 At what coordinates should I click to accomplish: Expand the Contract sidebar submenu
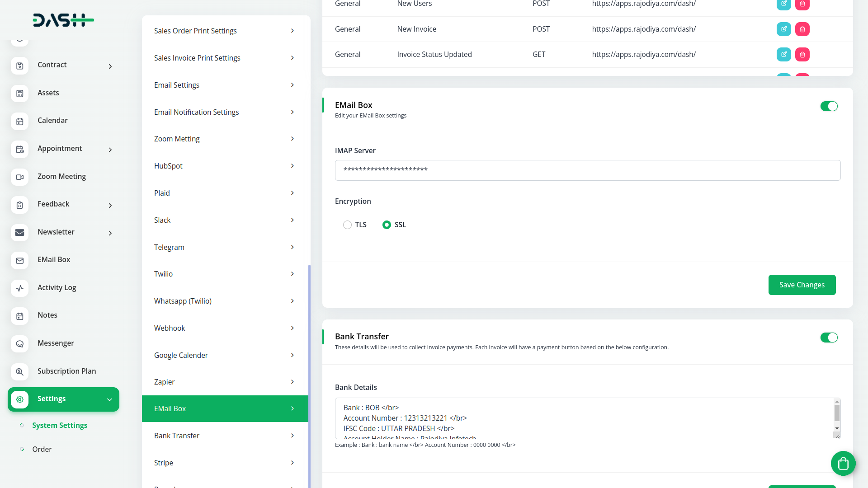pyautogui.click(x=110, y=66)
